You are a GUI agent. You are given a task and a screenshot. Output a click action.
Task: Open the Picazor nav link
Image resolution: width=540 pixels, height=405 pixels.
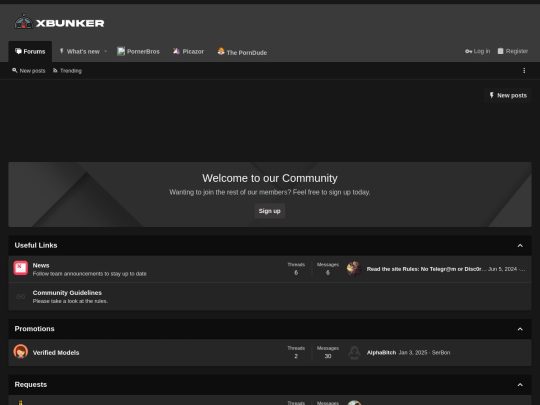(188, 51)
